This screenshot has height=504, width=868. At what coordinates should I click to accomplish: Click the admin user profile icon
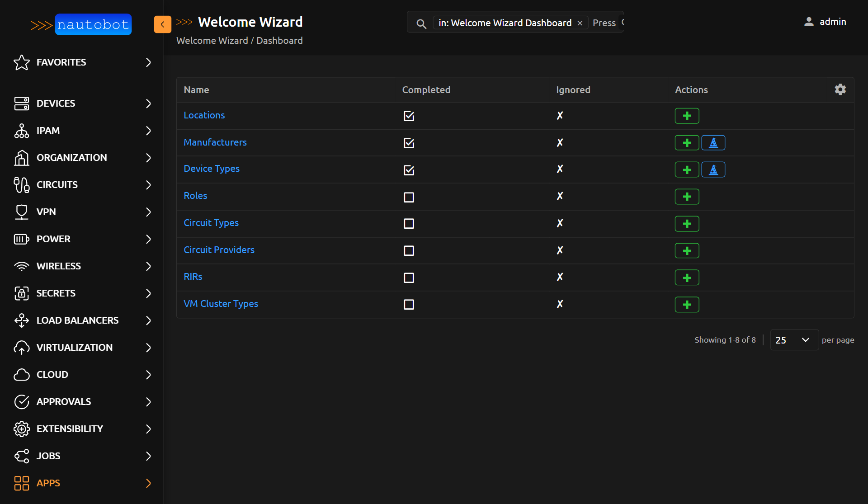pos(809,21)
